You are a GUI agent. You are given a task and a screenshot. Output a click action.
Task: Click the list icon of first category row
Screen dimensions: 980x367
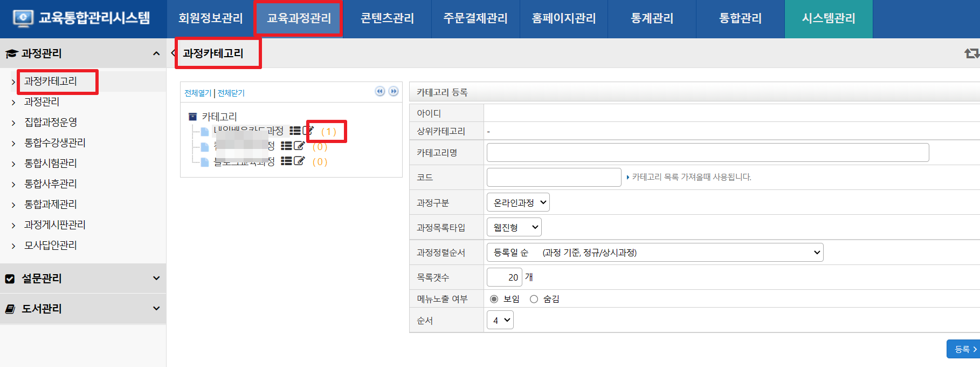pyautogui.click(x=295, y=131)
